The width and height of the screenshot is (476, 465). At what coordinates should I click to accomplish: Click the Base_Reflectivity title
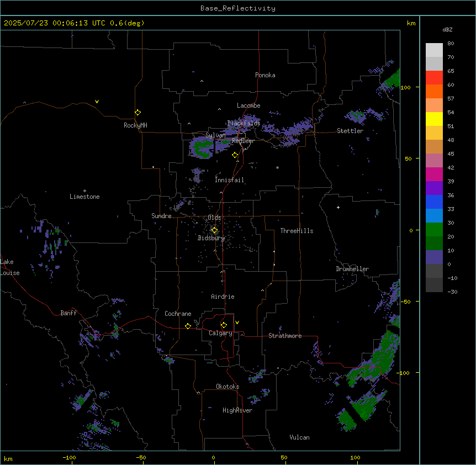(x=238, y=8)
